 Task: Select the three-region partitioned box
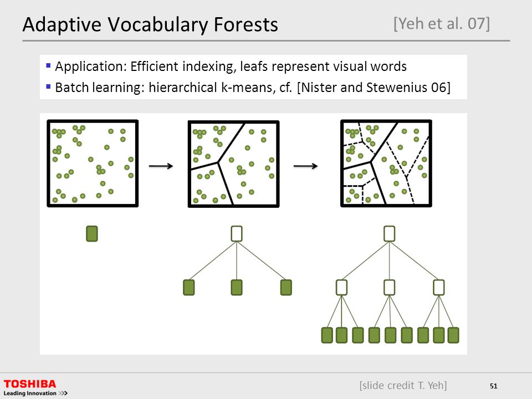click(233, 163)
